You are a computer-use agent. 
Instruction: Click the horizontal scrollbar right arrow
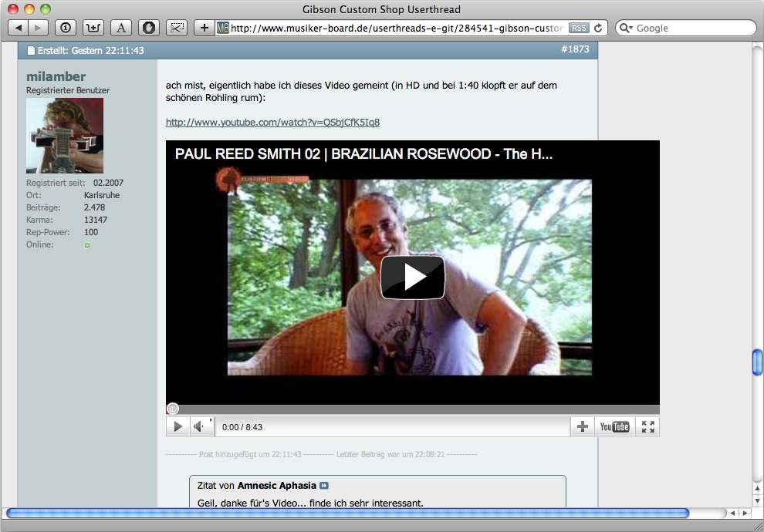click(745, 513)
